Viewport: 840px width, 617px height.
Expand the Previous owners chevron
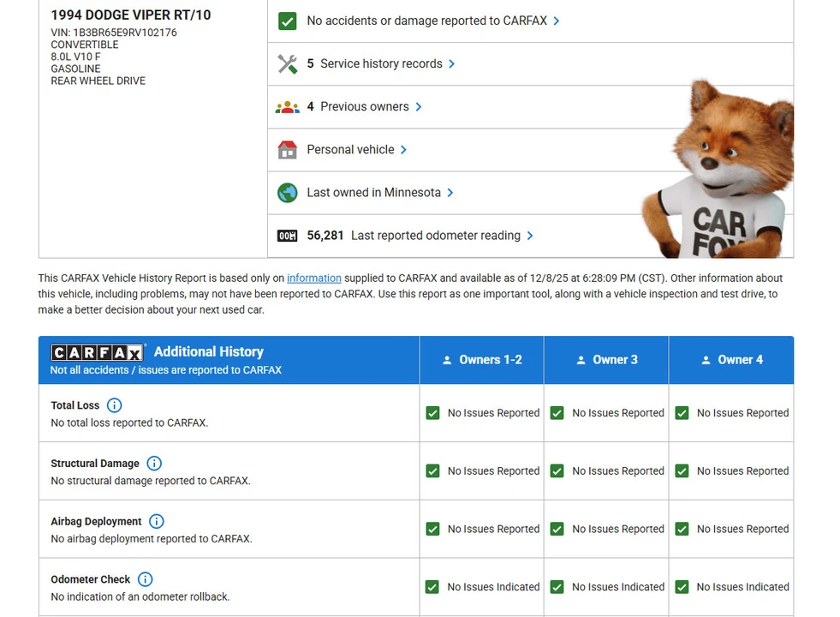419,106
